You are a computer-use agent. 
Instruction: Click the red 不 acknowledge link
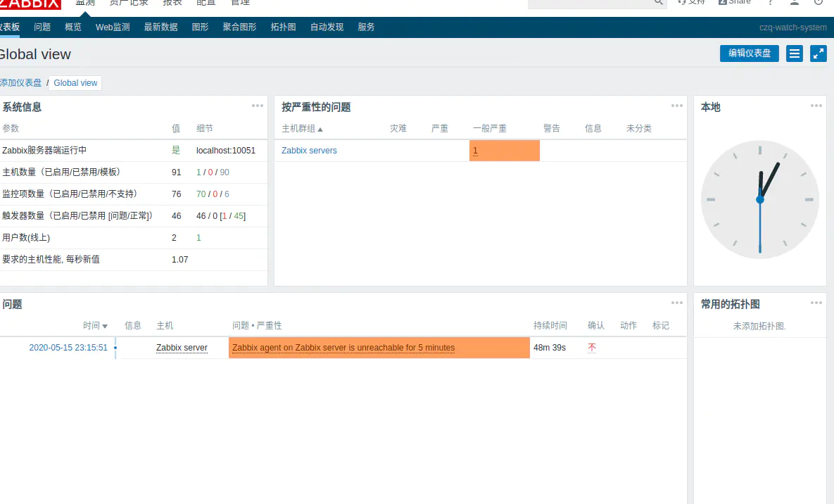click(591, 348)
